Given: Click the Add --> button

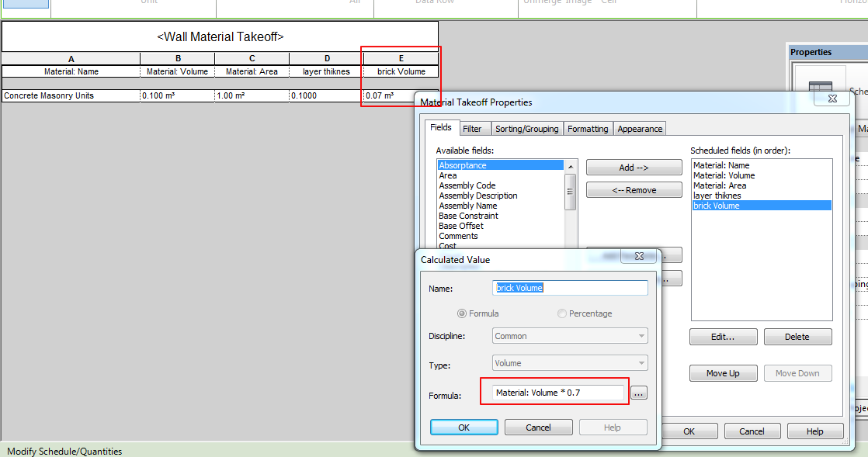Looking at the screenshot, I should click(635, 167).
